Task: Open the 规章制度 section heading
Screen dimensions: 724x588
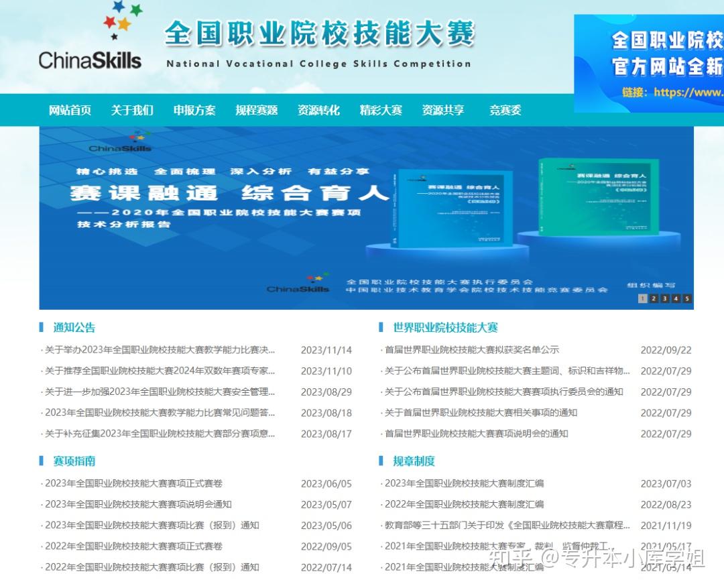Action: click(414, 461)
